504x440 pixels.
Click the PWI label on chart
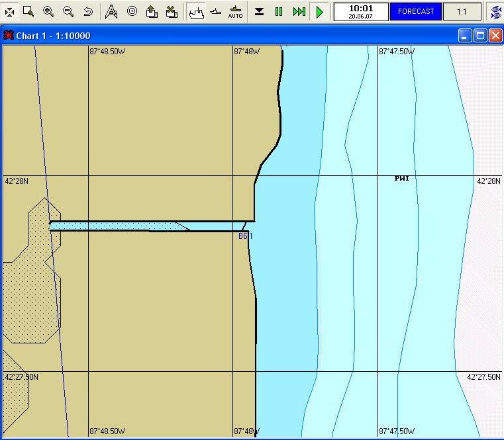[x=401, y=178]
